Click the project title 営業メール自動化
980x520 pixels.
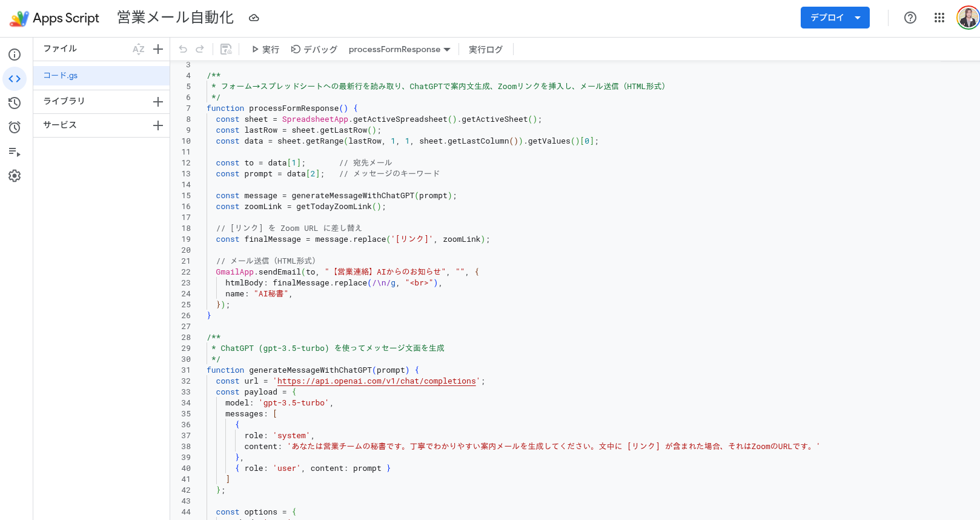point(176,18)
